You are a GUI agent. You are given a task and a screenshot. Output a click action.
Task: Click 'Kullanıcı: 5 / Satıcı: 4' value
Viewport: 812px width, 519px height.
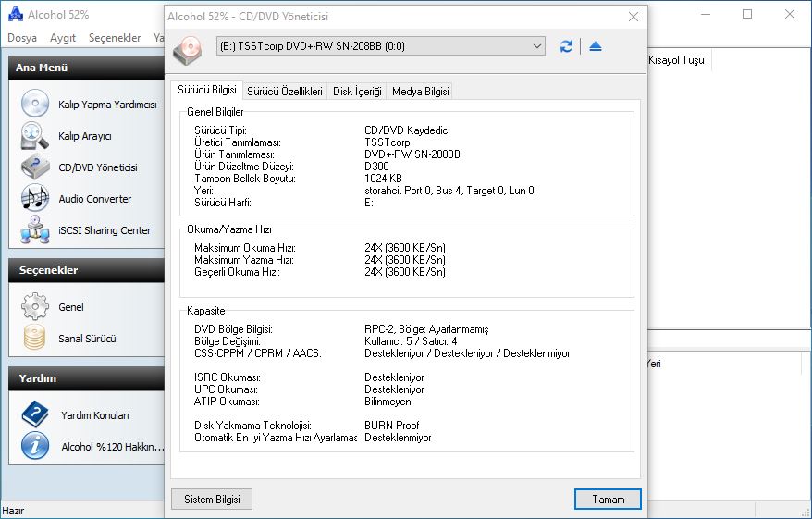point(411,340)
